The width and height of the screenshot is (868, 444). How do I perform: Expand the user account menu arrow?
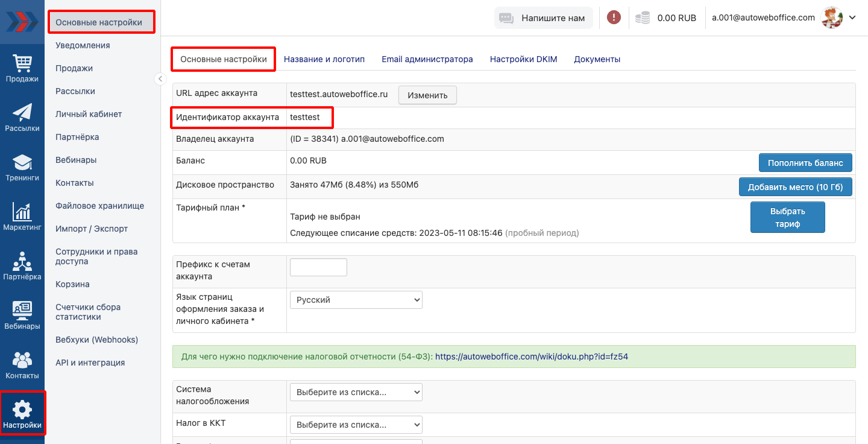click(x=852, y=17)
